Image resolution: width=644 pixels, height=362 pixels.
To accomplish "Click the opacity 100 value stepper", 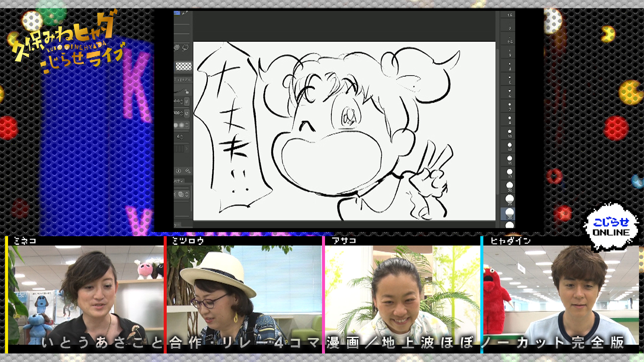I will click(181, 113).
